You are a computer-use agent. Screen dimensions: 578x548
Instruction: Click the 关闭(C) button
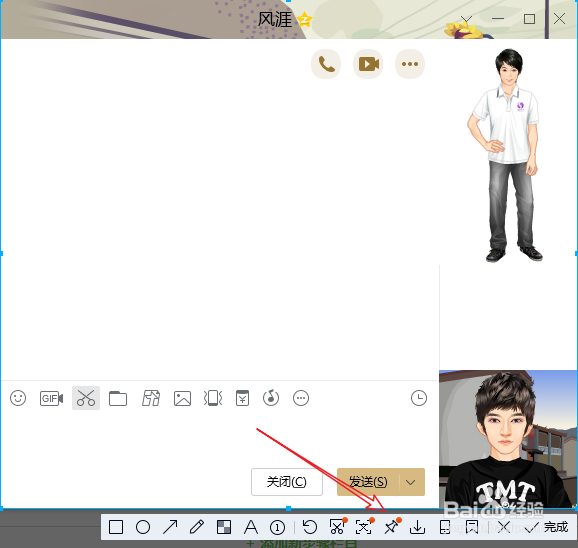tap(287, 482)
